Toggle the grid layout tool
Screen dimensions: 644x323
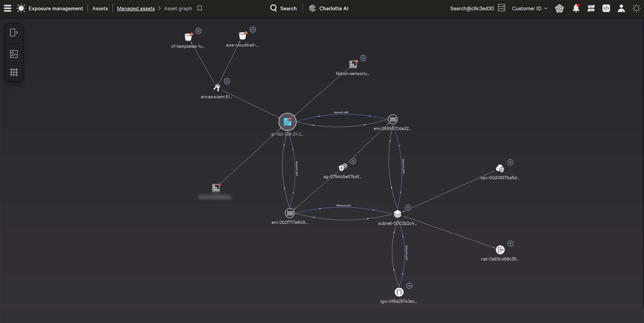[14, 72]
